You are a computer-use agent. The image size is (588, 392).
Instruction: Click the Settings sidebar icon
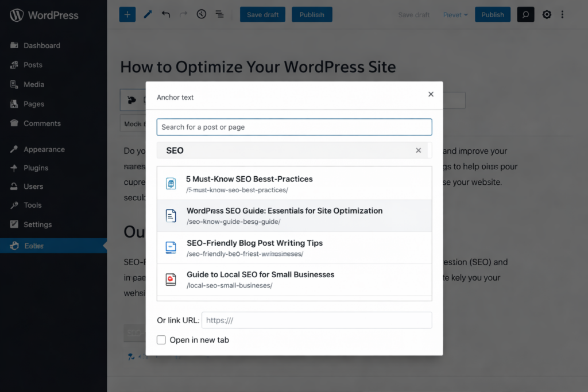click(14, 224)
